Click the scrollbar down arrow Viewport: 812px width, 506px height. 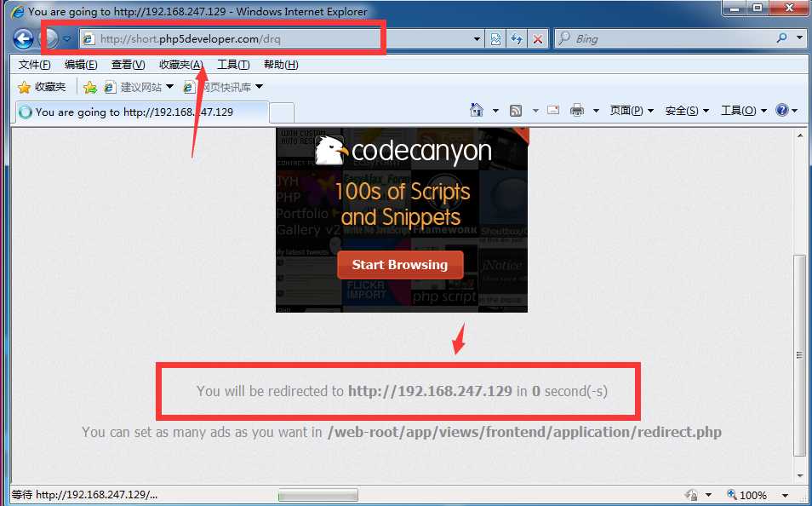tap(799, 475)
